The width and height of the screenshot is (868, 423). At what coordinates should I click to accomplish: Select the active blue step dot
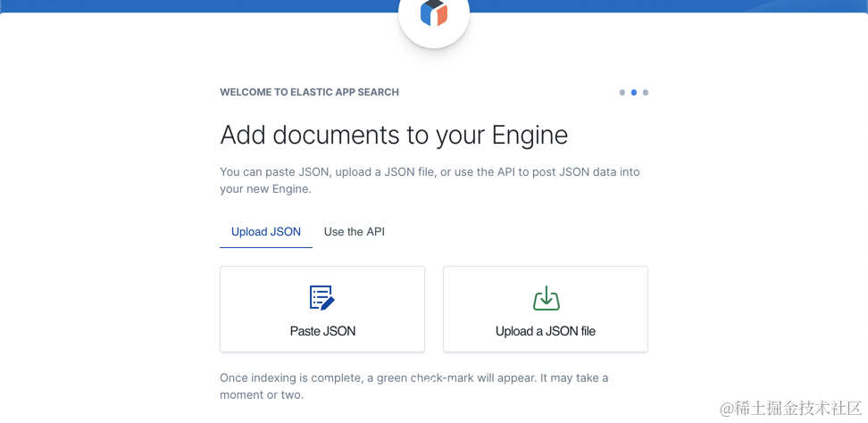[x=634, y=92]
